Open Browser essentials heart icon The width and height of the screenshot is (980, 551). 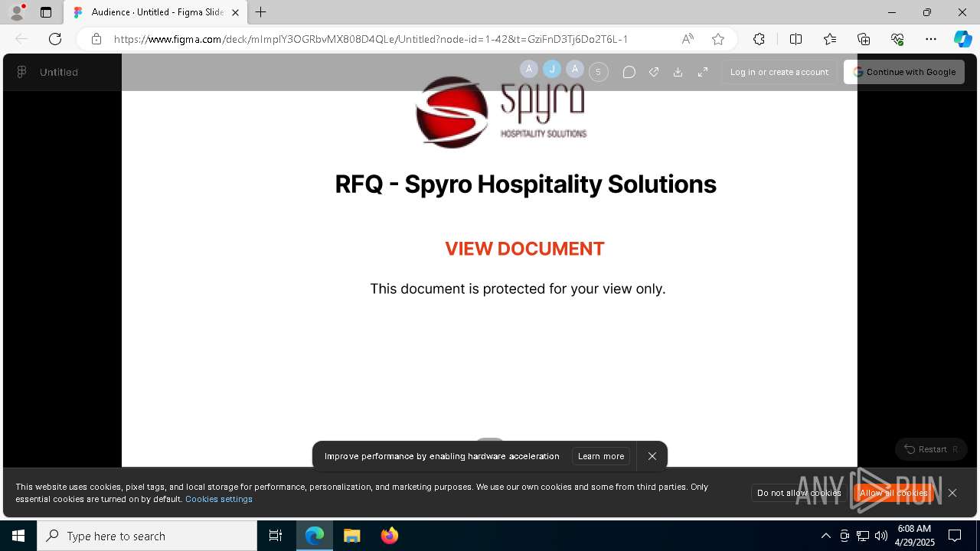pos(897,39)
